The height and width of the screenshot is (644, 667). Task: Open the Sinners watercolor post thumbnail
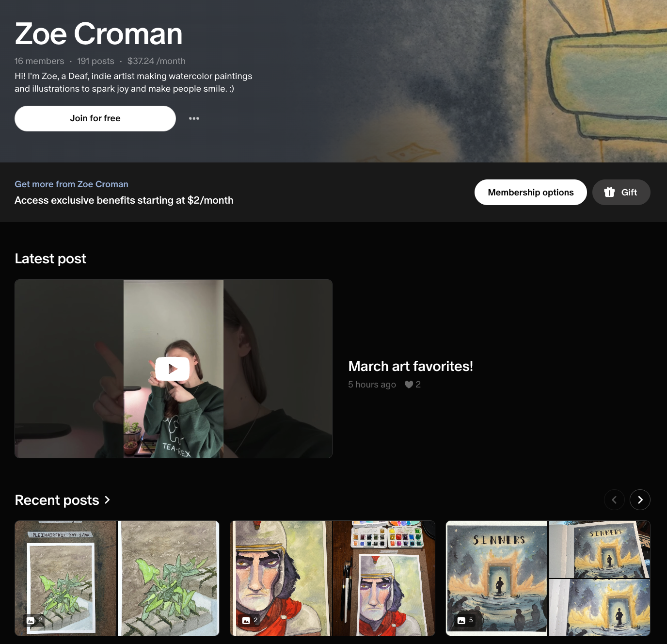548,578
